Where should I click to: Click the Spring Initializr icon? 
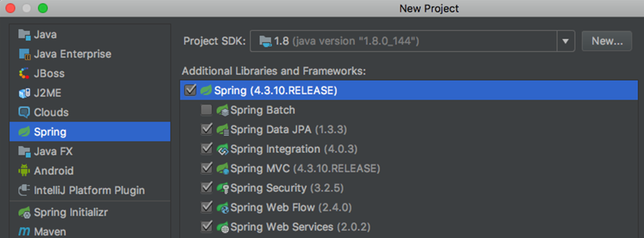24,213
